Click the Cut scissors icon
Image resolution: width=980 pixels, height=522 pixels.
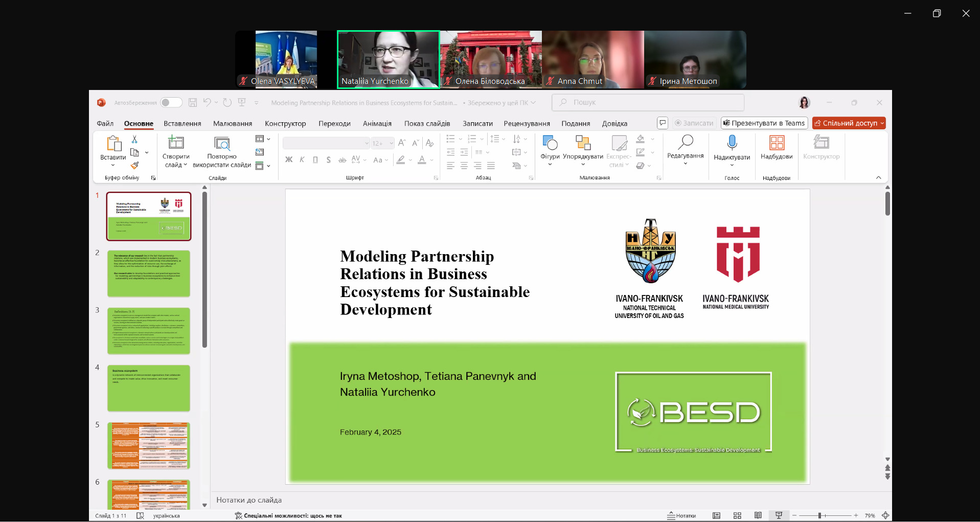click(134, 139)
